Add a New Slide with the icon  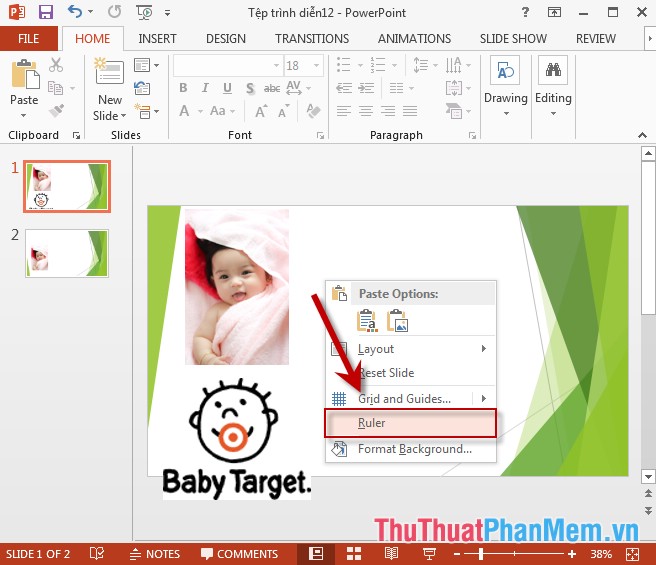(109, 71)
